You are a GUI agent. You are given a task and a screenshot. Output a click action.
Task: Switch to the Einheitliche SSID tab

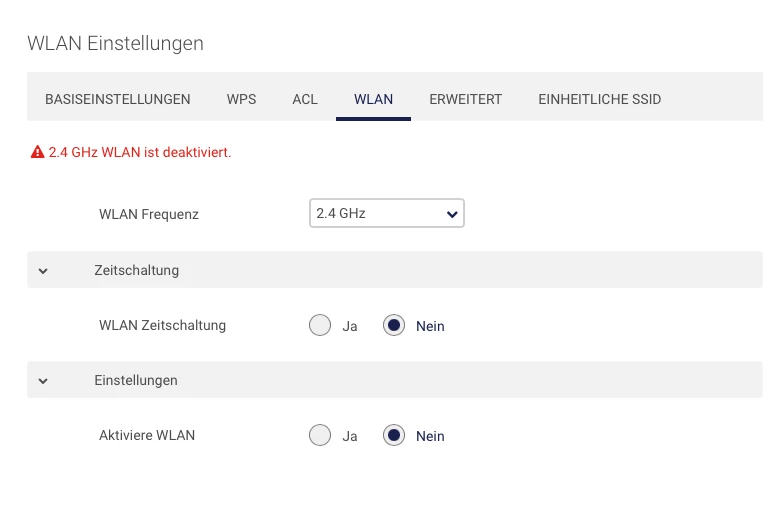pyautogui.click(x=599, y=99)
